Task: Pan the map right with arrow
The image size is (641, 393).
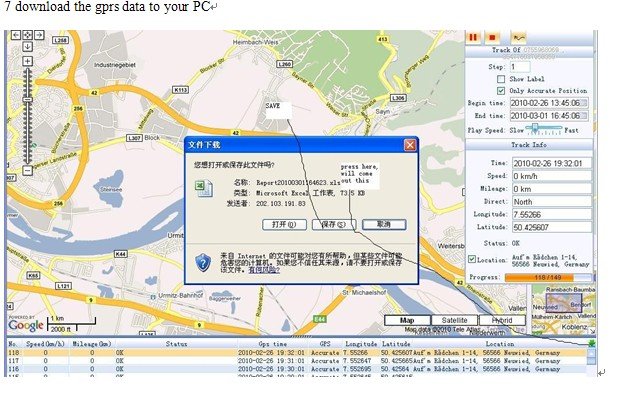Action: pos(39,35)
